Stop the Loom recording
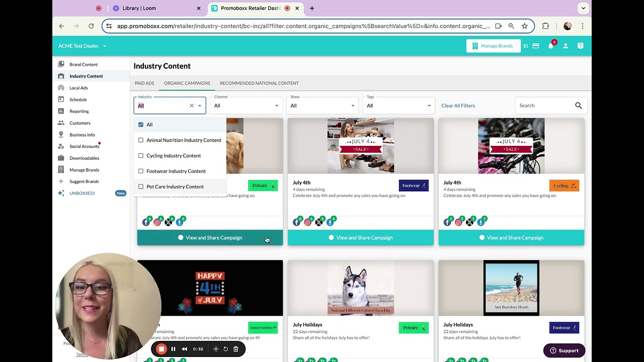The height and width of the screenshot is (362, 644). [x=161, y=349]
